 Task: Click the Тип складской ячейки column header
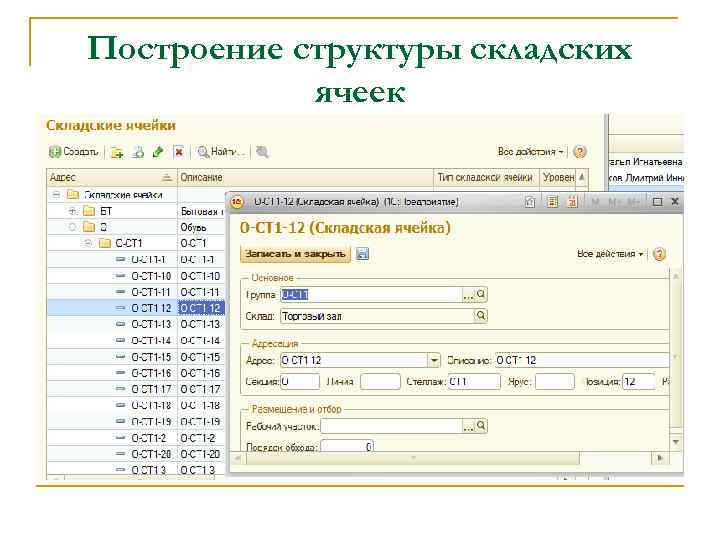486,177
